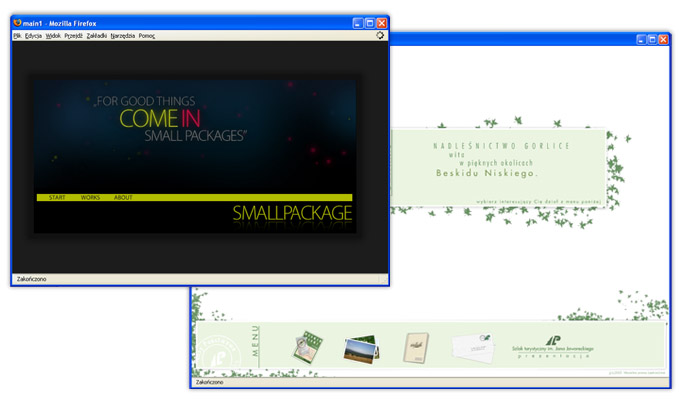Click the 'COME IN' slogan headline

pyautogui.click(x=160, y=118)
